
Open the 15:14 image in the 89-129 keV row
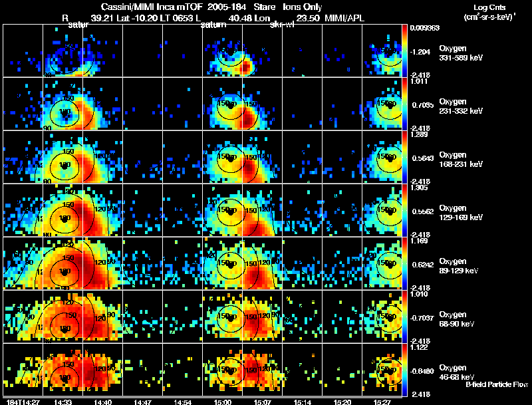click(302, 263)
